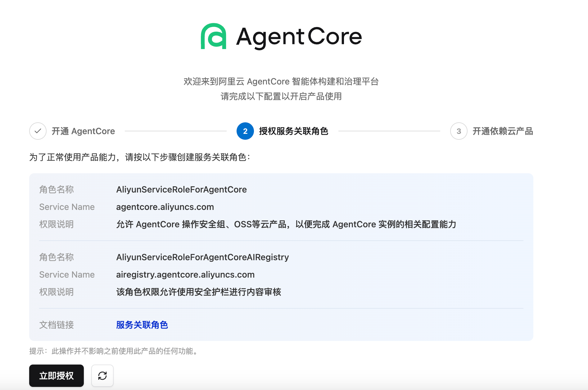Click the 文档链接 label
The width and height of the screenshot is (588, 390).
tap(57, 325)
